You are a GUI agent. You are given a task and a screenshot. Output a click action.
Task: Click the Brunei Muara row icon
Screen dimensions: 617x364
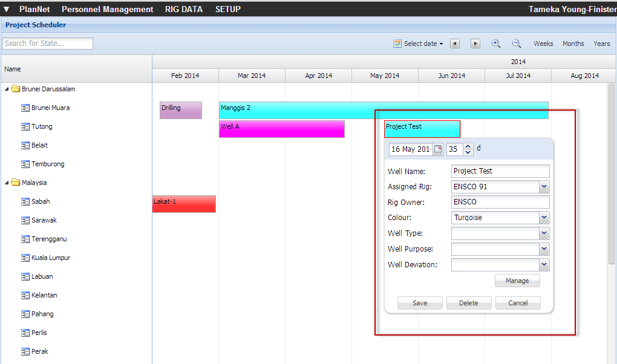25,108
